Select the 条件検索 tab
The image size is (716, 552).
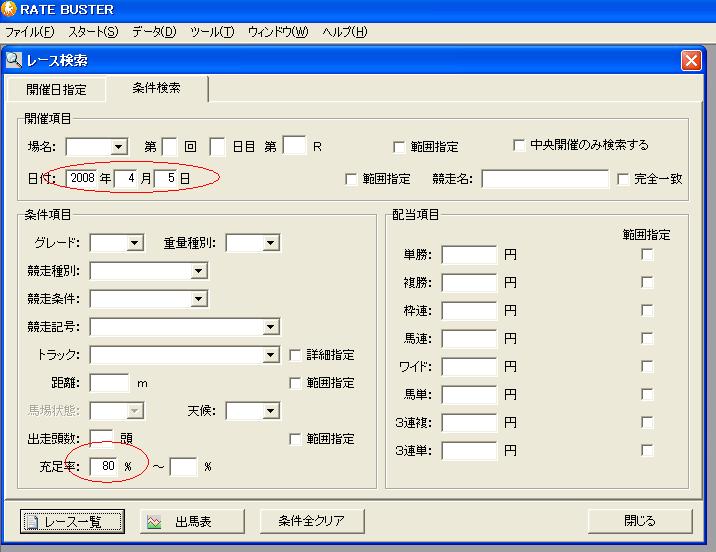[157, 88]
